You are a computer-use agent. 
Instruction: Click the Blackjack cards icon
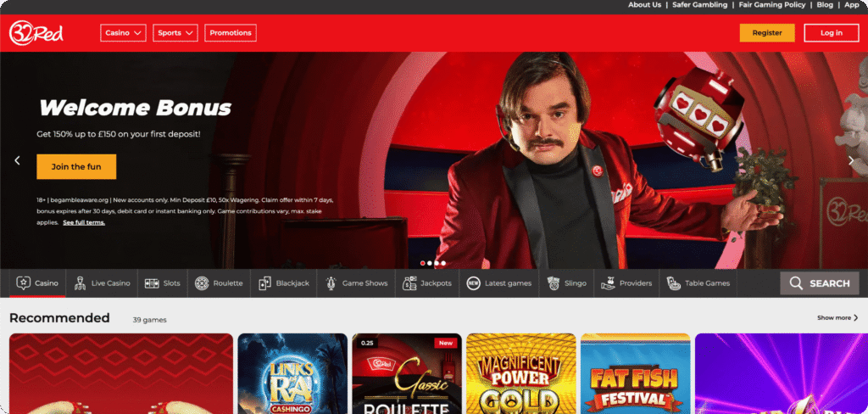coord(264,283)
